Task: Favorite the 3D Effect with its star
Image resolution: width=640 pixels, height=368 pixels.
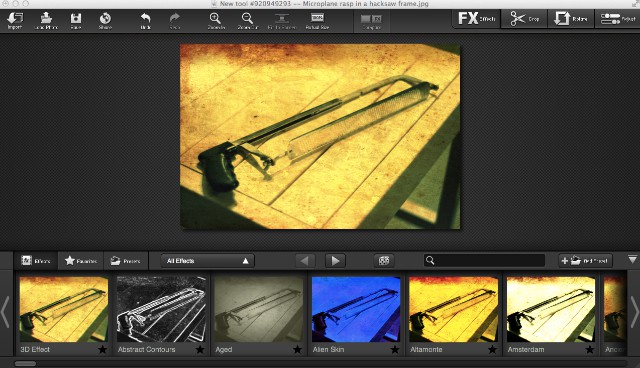Action: coord(102,350)
